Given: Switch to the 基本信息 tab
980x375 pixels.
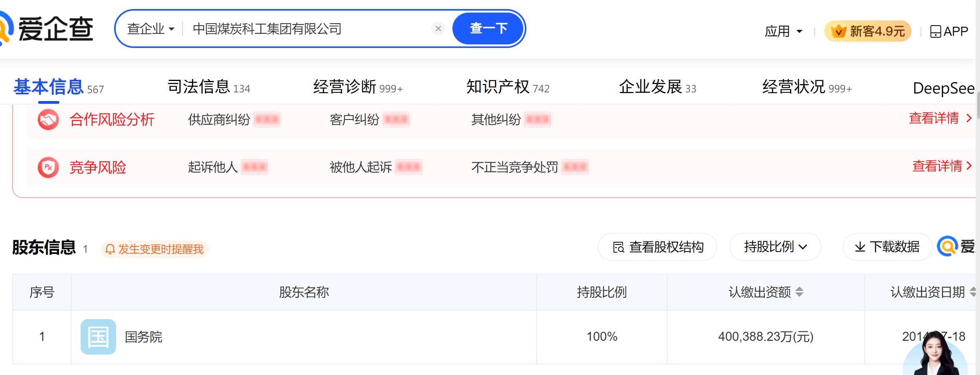Looking at the screenshot, I should tap(59, 87).
